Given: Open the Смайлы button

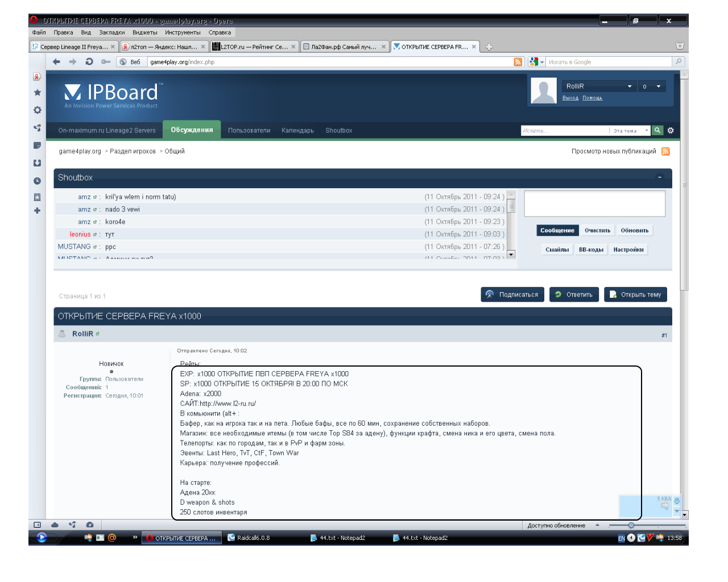Looking at the screenshot, I should [x=557, y=250].
